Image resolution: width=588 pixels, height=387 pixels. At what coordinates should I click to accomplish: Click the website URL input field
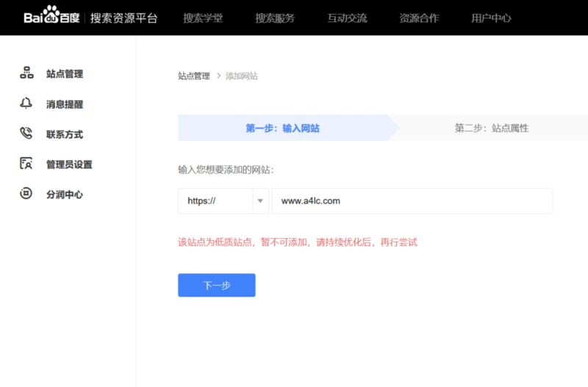click(x=412, y=200)
